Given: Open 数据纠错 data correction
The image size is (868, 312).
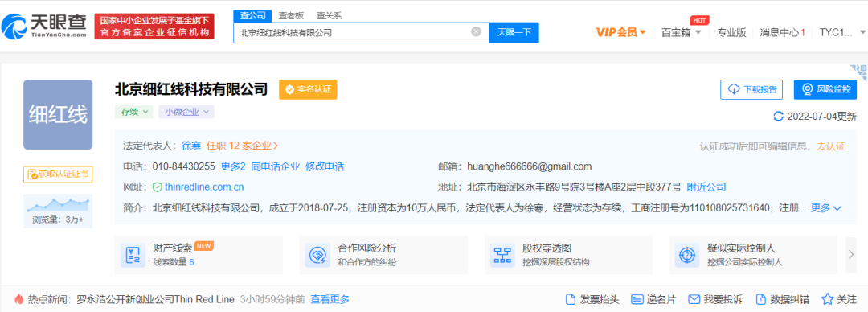Looking at the screenshot, I should coord(782,299).
